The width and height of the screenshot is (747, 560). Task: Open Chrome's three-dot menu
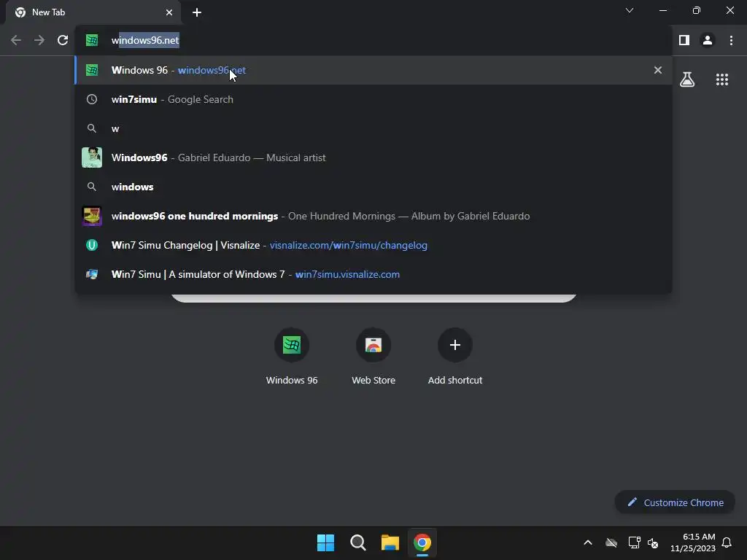click(x=731, y=41)
